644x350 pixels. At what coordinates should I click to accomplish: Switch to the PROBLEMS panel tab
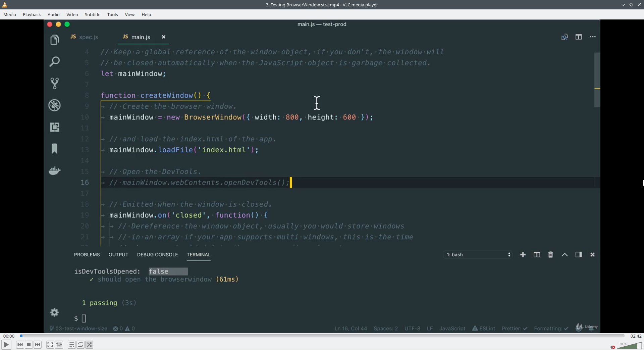click(87, 255)
